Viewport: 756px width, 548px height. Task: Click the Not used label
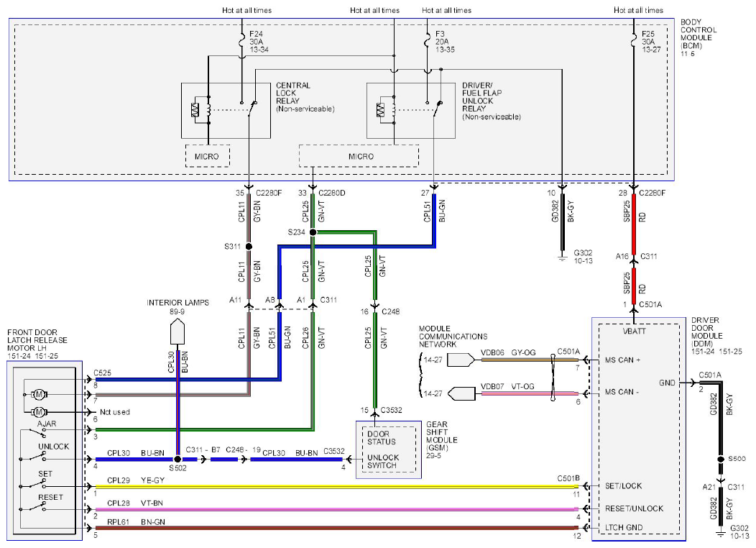[115, 412]
